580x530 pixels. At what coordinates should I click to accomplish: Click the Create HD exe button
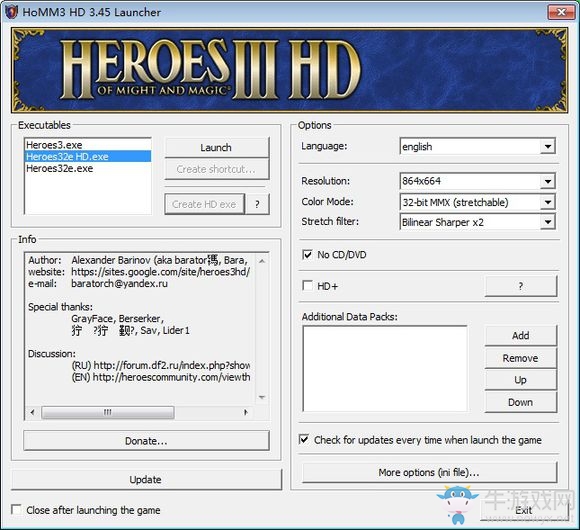[x=204, y=204]
